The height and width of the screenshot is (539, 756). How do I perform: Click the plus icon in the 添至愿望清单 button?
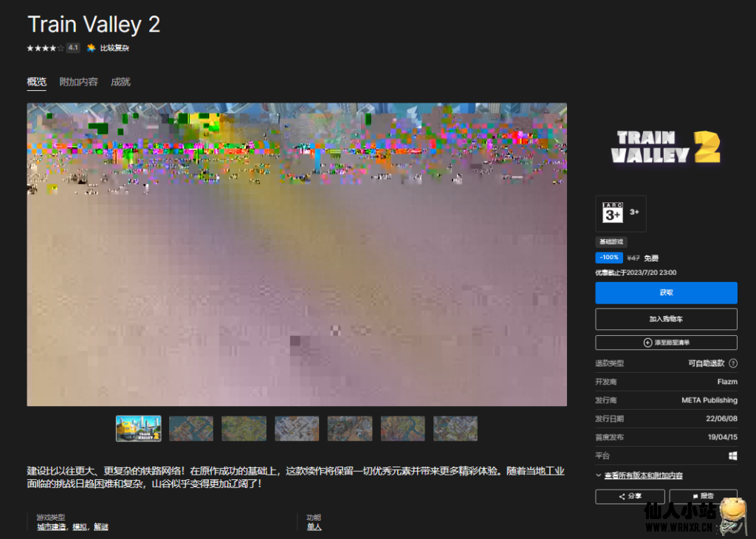(x=648, y=343)
